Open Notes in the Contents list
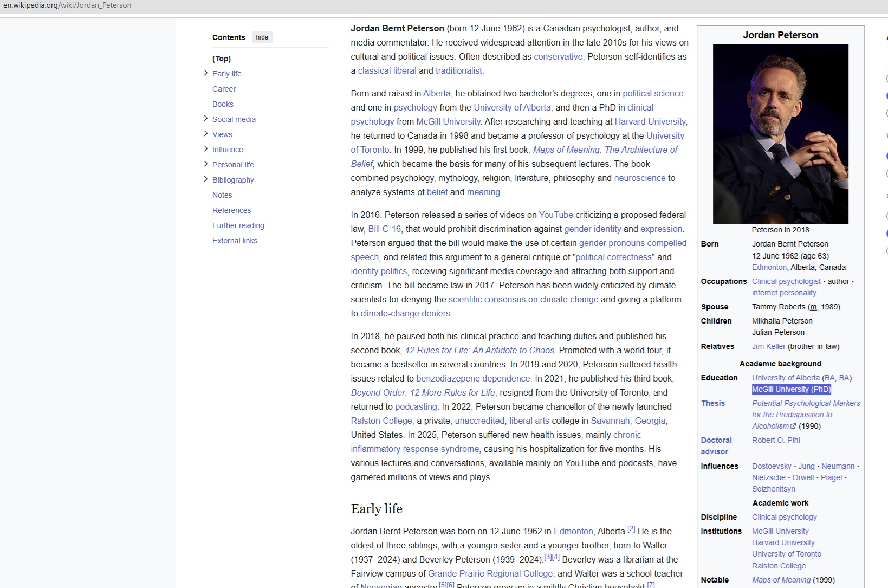Screen dimensions: 888x588 [222, 195]
